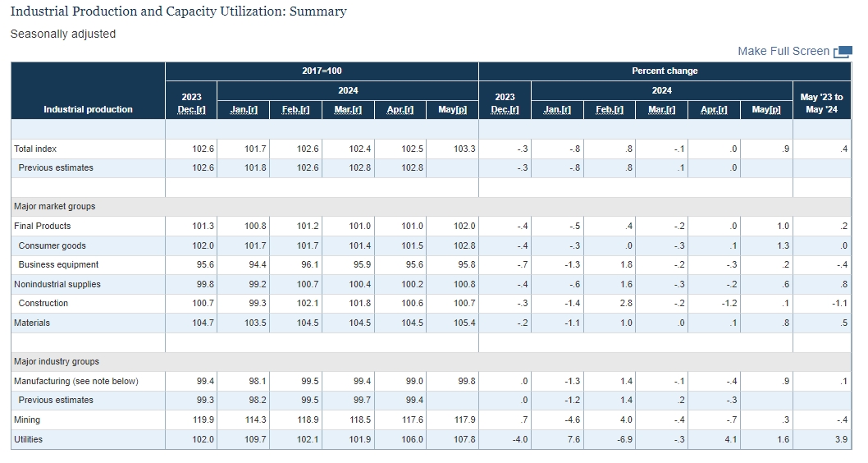The height and width of the screenshot is (463, 868).
Task: Select the Utilities May '23 to May '24 value 3.9
Action: 841,439
